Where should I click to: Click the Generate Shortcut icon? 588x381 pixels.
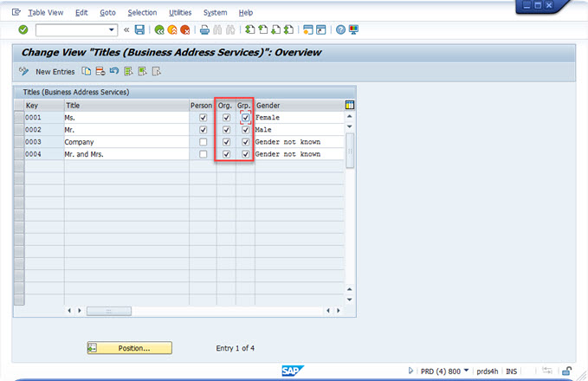coord(321,29)
